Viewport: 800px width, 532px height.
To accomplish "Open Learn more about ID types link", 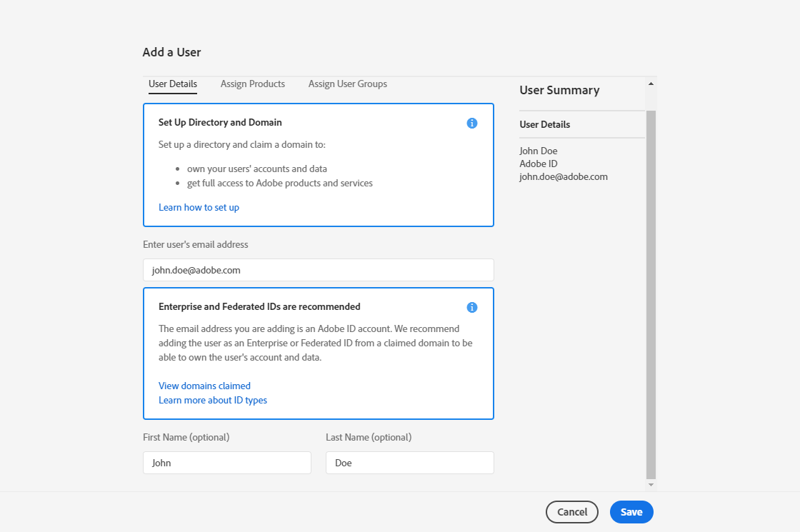I will click(213, 400).
